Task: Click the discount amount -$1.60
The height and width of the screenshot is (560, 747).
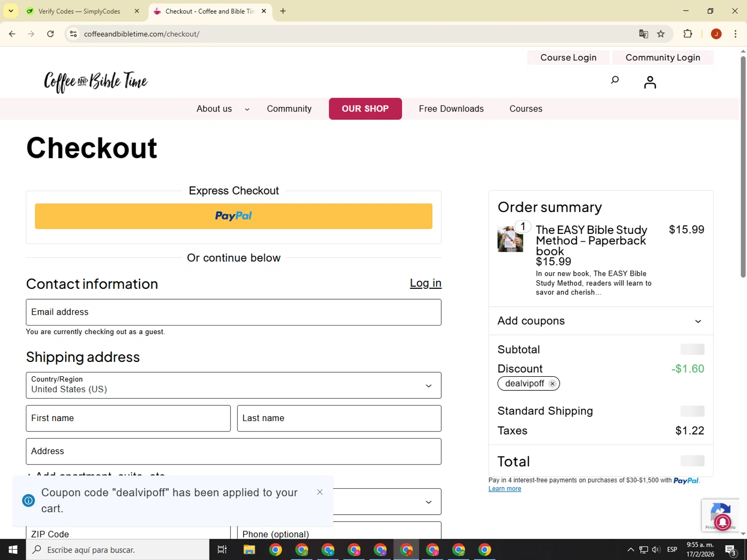Action: tap(688, 369)
